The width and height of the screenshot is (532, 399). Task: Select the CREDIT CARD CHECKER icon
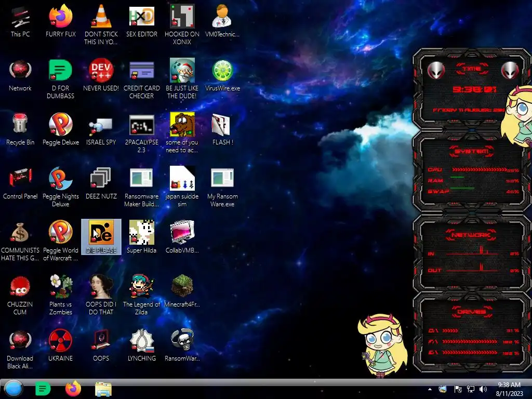coord(141,79)
